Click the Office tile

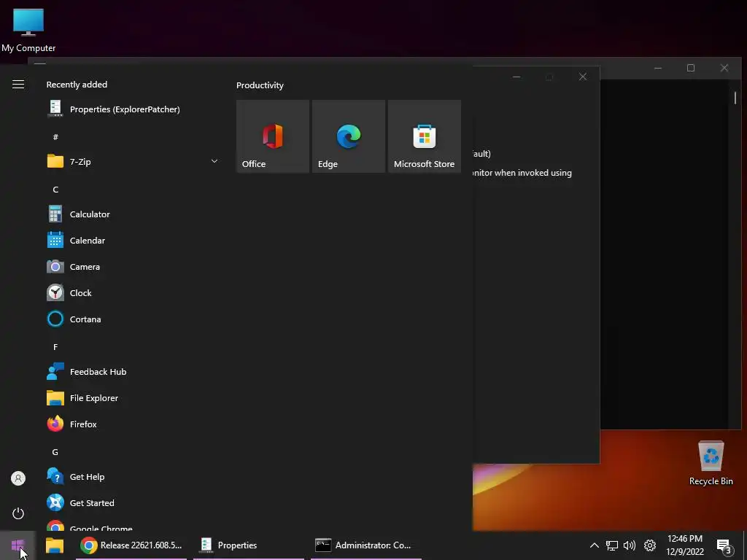pos(273,136)
